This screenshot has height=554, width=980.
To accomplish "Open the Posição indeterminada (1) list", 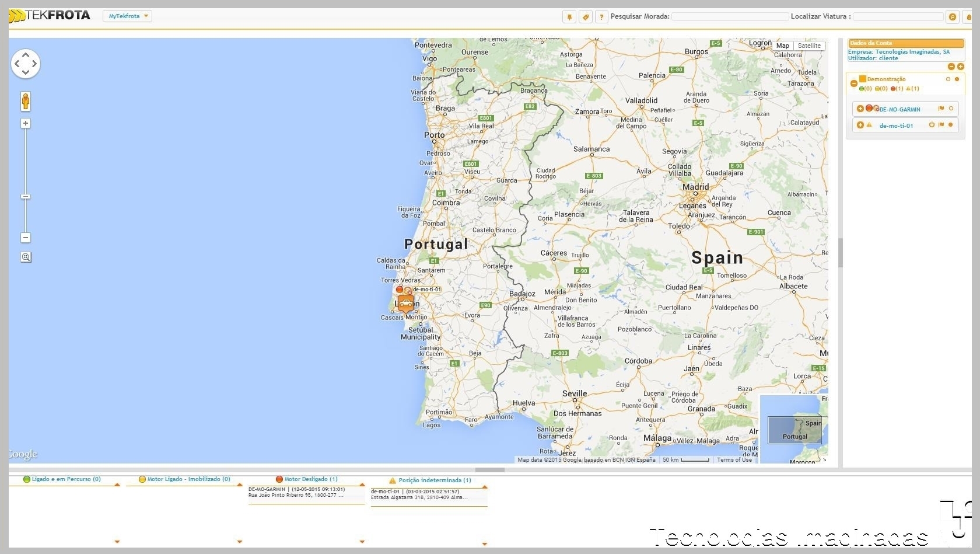I will point(435,480).
